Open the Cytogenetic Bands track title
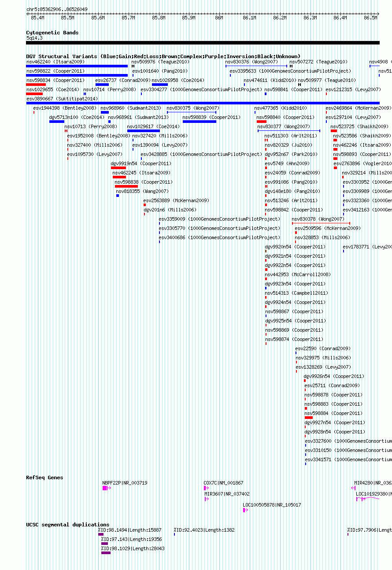This screenshot has height=570, width=392. [52, 33]
